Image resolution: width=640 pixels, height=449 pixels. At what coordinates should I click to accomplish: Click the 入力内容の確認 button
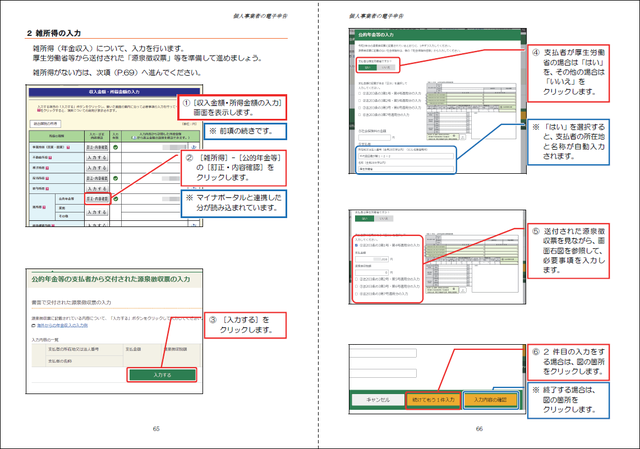coord(491,400)
